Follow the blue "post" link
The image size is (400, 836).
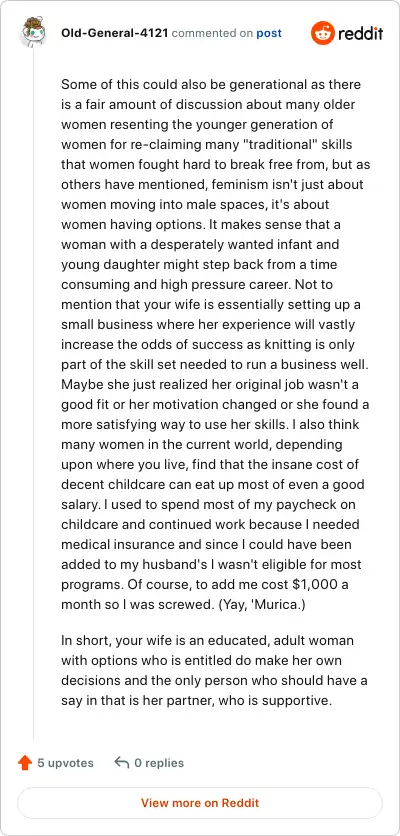[x=269, y=34]
